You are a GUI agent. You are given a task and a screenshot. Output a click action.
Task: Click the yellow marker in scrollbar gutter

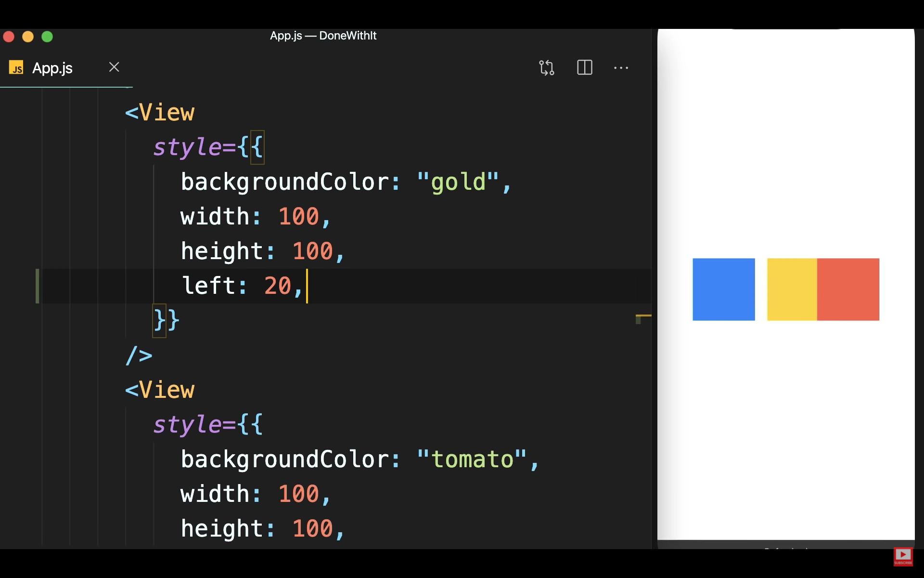(x=643, y=316)
